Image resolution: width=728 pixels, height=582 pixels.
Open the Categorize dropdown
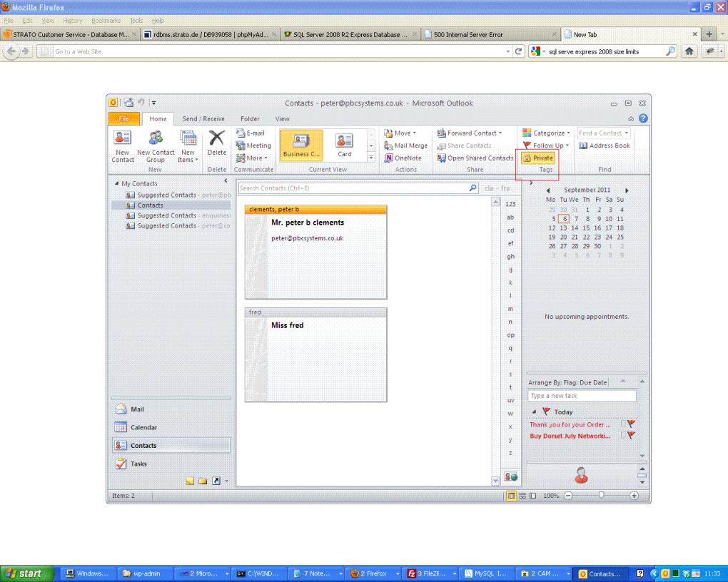[547, 133]
